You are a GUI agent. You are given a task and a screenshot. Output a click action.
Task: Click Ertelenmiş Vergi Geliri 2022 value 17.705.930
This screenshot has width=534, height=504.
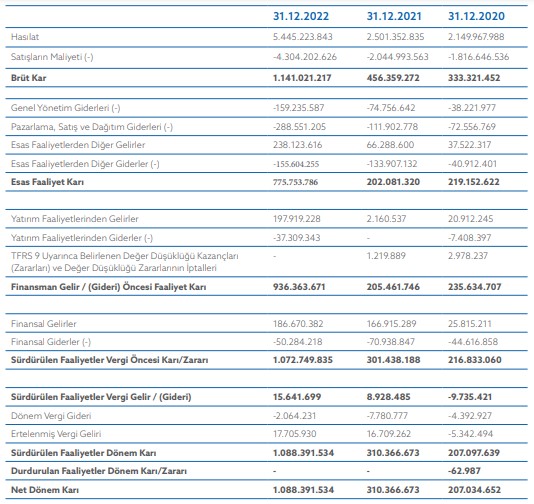coord(295,434)
